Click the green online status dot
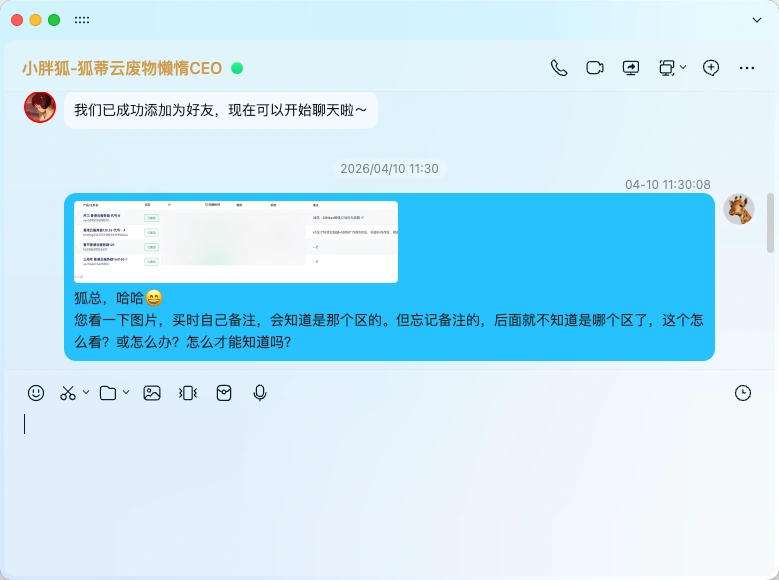Screen dimensions: 779x580 [237, 68]
